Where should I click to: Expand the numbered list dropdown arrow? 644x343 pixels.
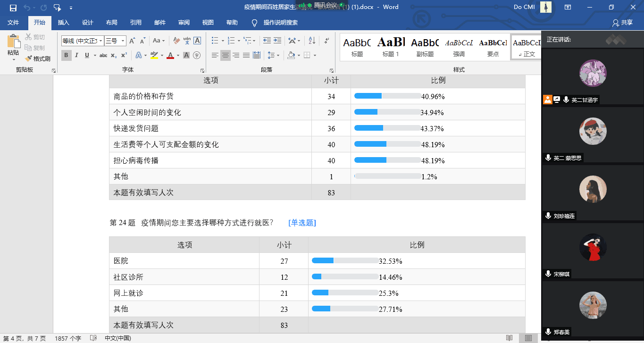[x=239, y=41]
